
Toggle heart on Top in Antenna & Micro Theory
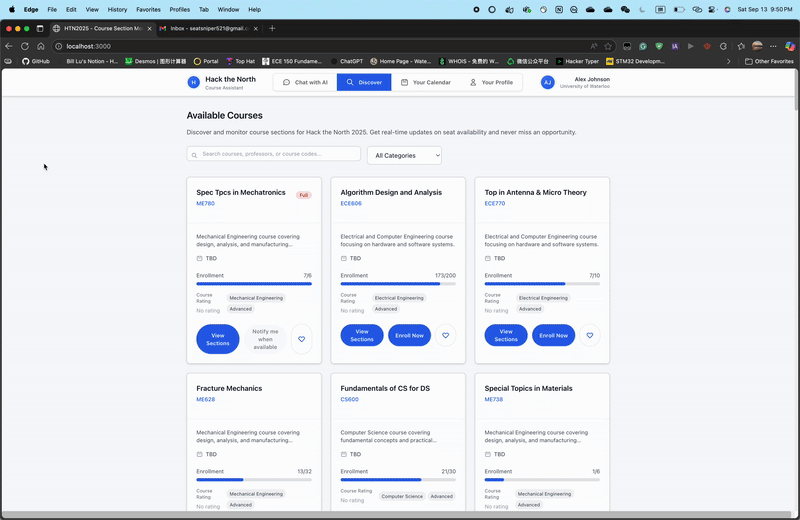590,335
